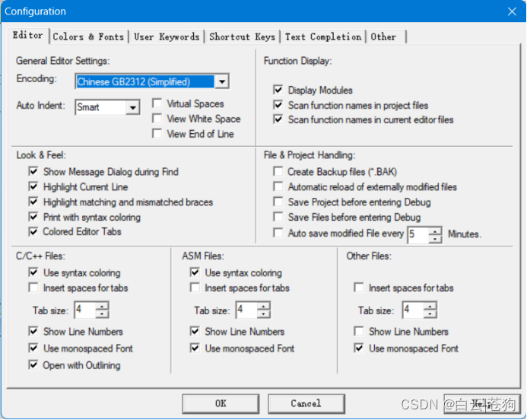This screenshot has width=527, height=420.
Task: Increase auto save minutes with up arrow
Action: click(435, 231)
